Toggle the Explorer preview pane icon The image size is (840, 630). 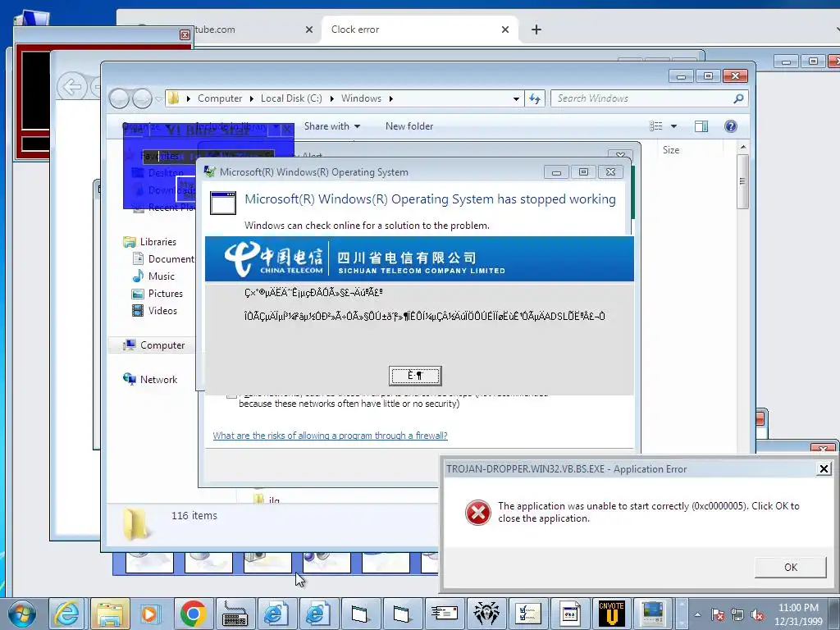[x=701, y=126]
